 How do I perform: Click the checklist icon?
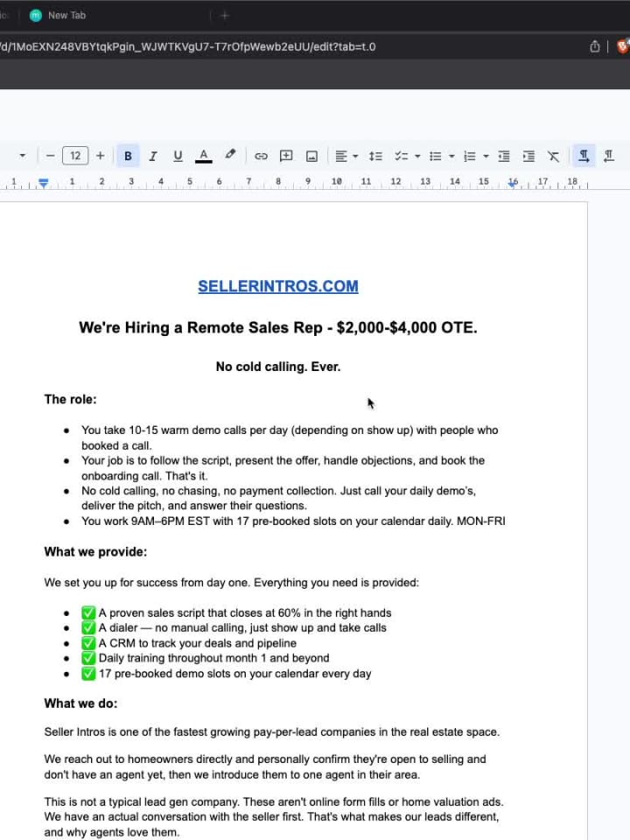(x=401, y=156)
